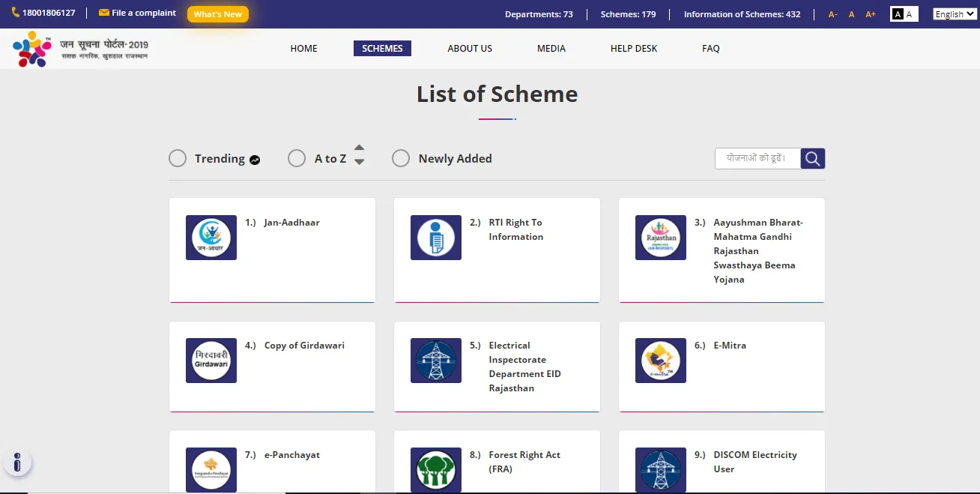
Task: Open the FAQ menu item
Action: pyautogui.click(x=711, y=49)
